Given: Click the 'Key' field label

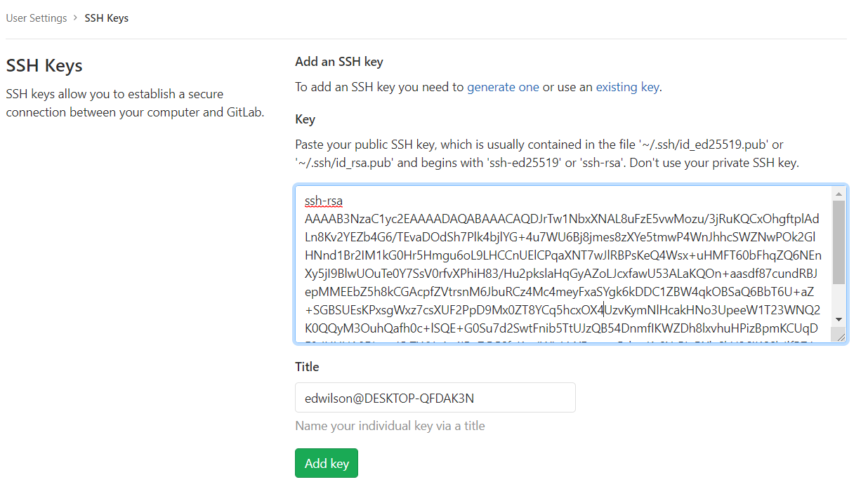Looking at the screenshot, I should pyautogui.click(x=305, y=119).
